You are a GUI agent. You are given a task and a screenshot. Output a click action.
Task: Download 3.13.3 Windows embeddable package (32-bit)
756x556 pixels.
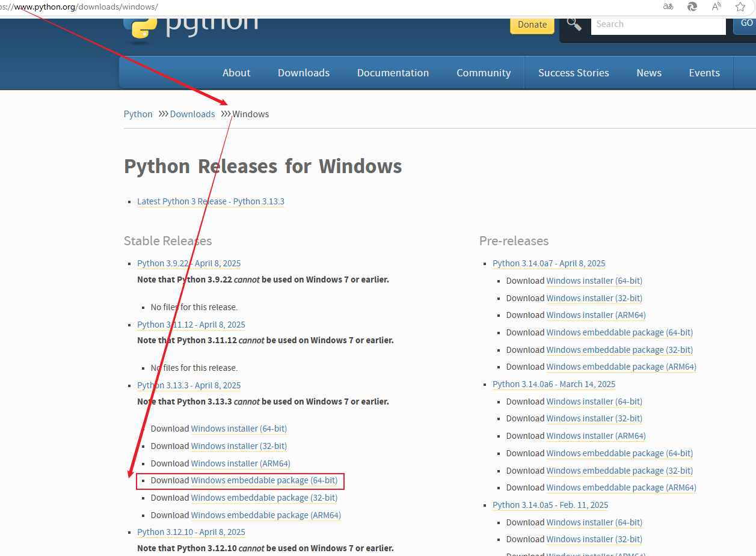(x=264, y=498)
